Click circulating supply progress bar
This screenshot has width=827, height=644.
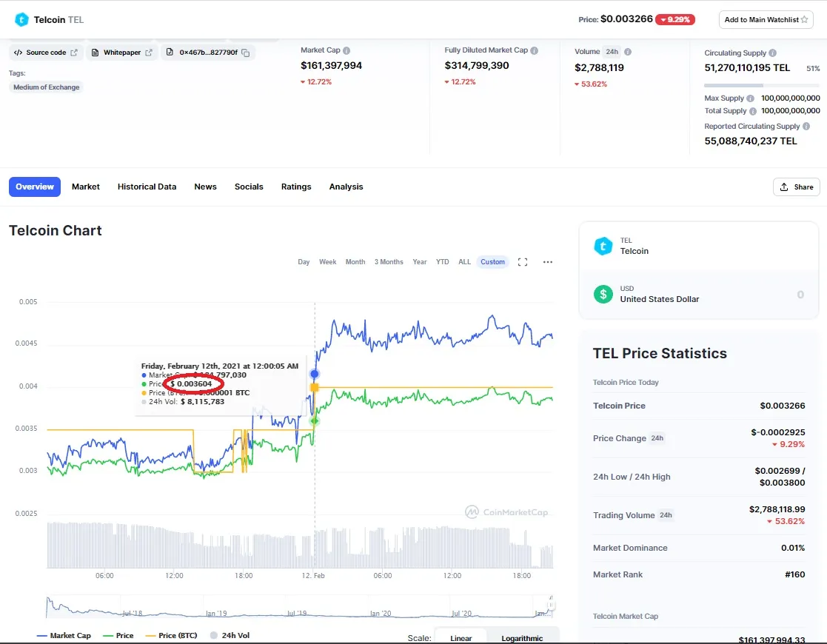[762, 85]
